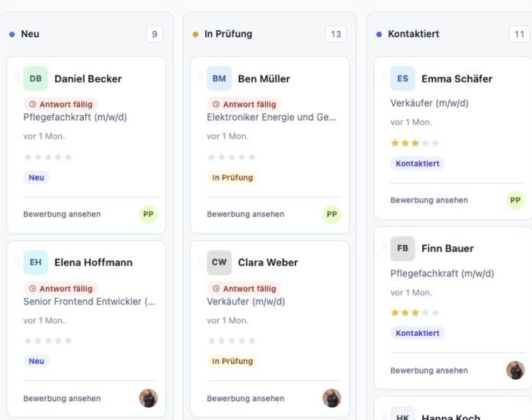Click Kontaktiert tag on Finn Bauer card

point(417,333)
